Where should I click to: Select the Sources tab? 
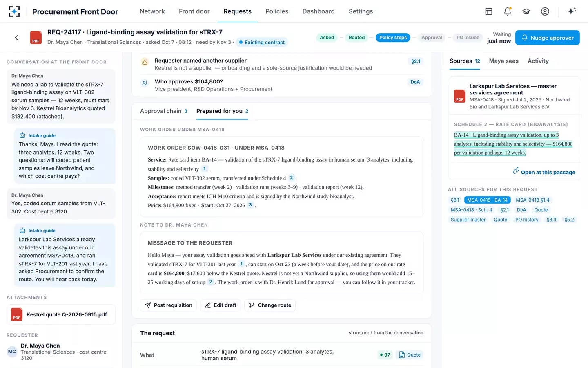465,61
